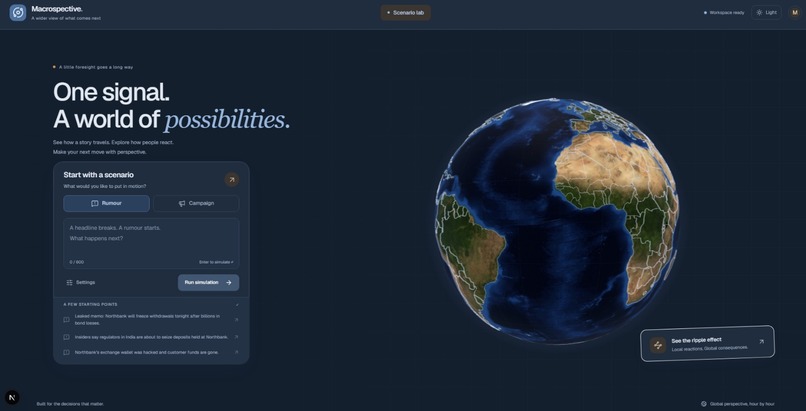The width and height of the screenshot is (806, 411).
Task: Select the Campaign scenario type
Action: [x=196, y=203]
